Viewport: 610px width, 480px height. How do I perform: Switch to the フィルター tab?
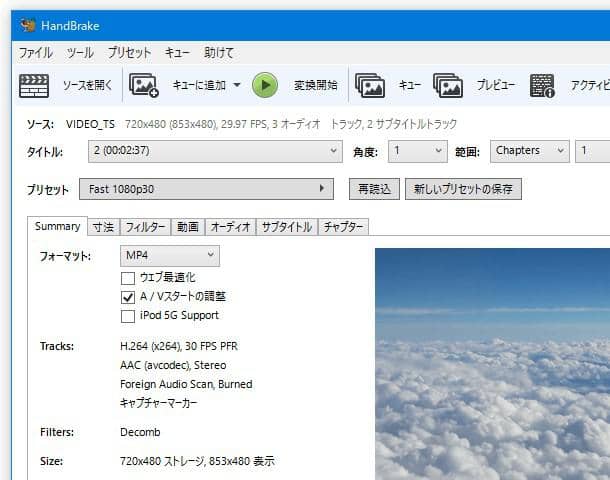coord(145,227)
